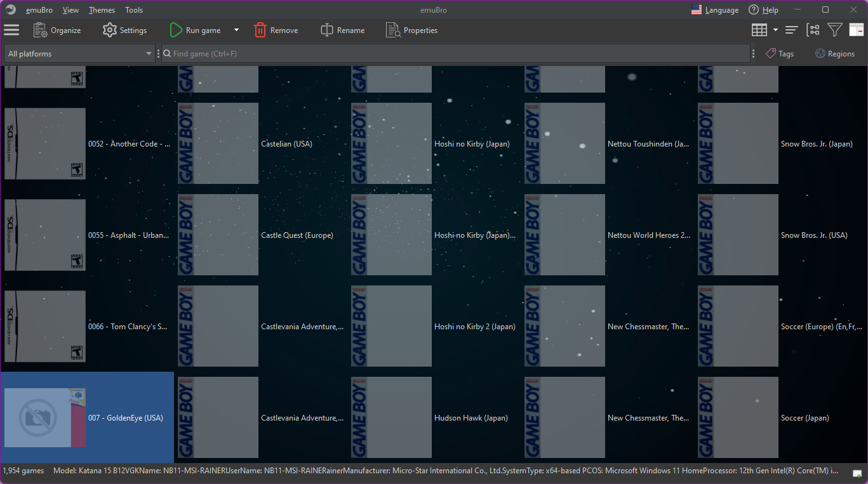Image resolution: width=868 pixels, height=484 pixels.
Task: Open the View menu
Action: tap(70, 10)
